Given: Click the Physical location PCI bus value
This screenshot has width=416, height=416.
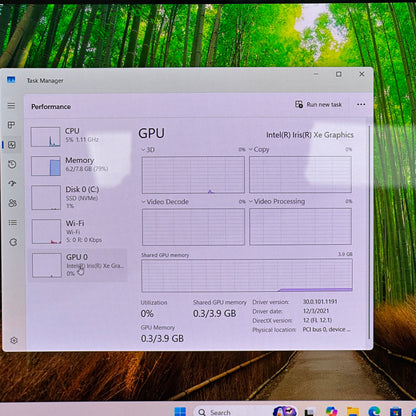Looking at the screenshot, I should pos(326,329).
